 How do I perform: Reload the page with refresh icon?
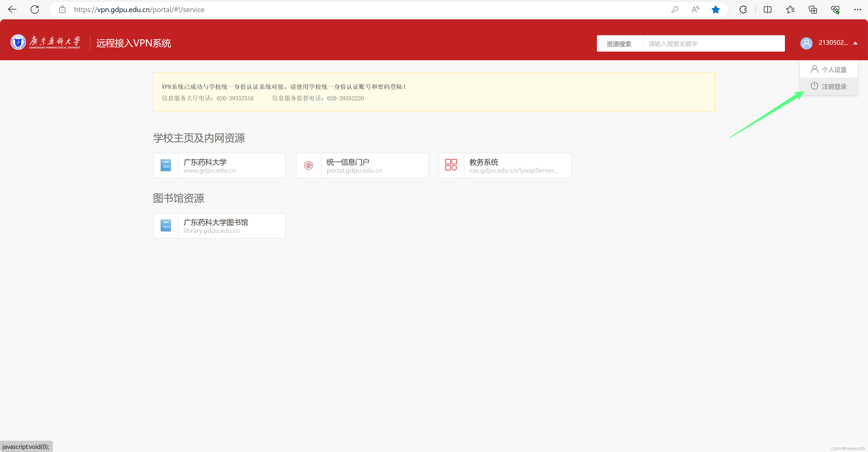(x=35, y=10)
